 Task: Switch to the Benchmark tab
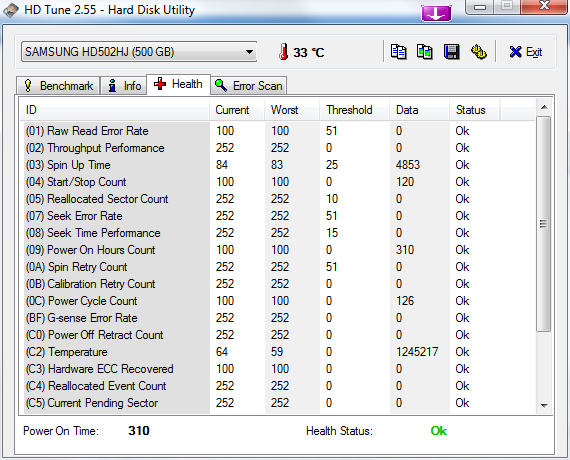tap(58, 86)
